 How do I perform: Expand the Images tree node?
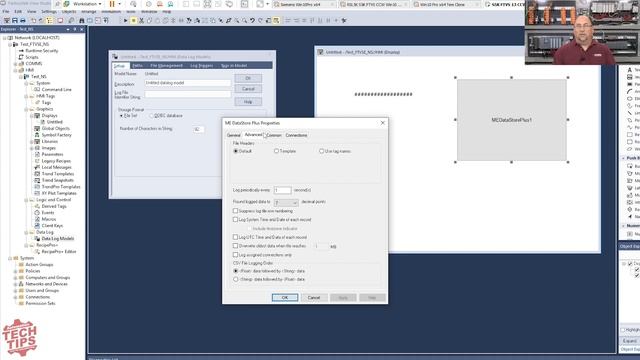tap(31, 148)
